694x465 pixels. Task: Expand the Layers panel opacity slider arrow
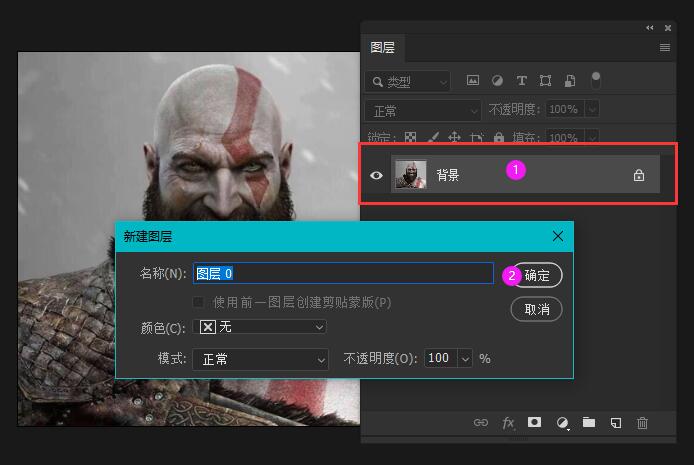tap(592, 109)
